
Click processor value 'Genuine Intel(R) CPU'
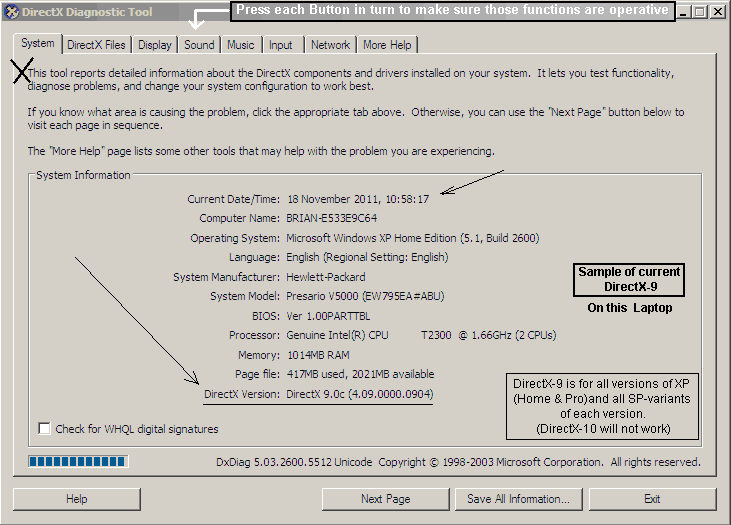pos(337,335)
